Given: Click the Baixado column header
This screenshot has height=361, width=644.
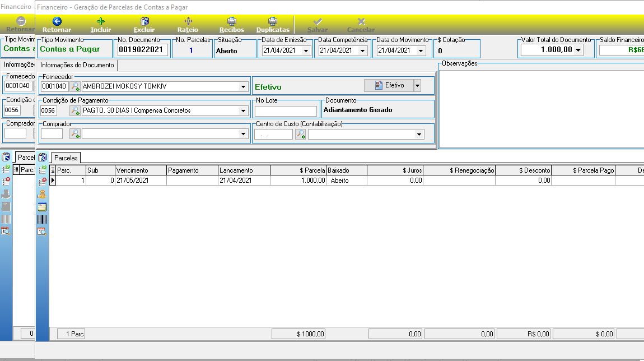Looking at the screenshot, I should 347,170.
